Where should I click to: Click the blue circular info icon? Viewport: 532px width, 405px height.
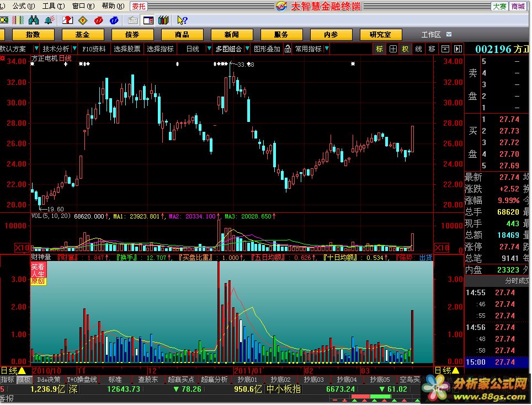click(x=114, y=20)
